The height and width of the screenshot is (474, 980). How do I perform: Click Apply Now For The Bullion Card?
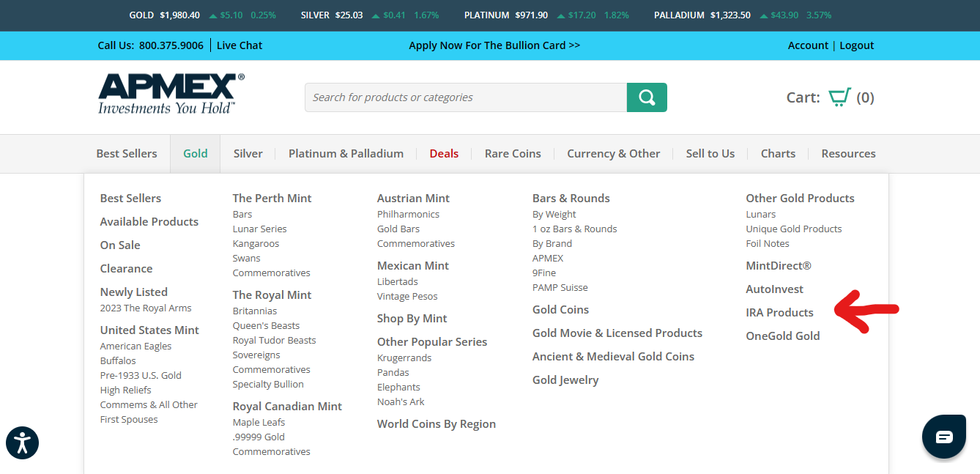pos(494,45)
